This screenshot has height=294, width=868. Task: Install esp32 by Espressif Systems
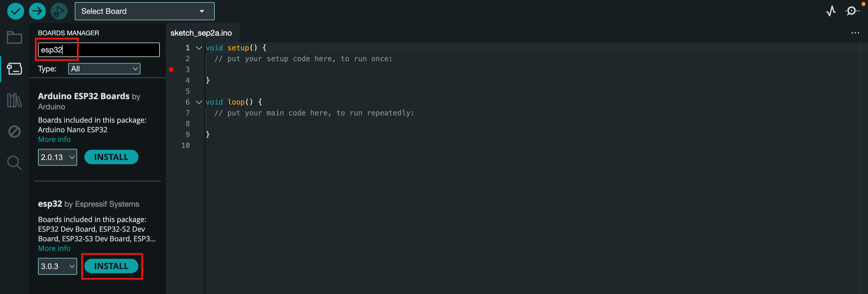111,266
